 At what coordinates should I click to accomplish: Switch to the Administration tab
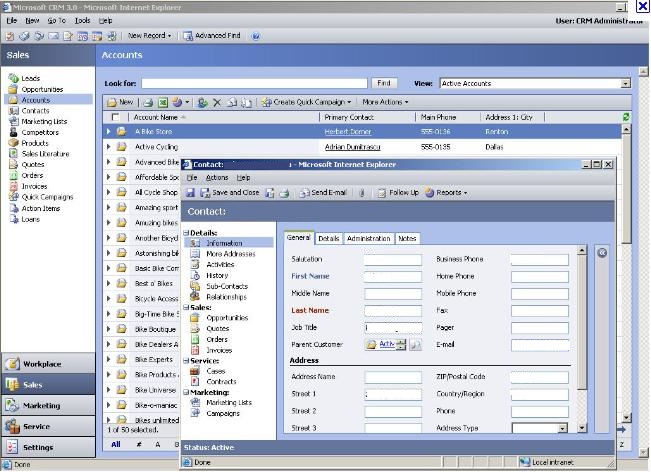point(369,238)
